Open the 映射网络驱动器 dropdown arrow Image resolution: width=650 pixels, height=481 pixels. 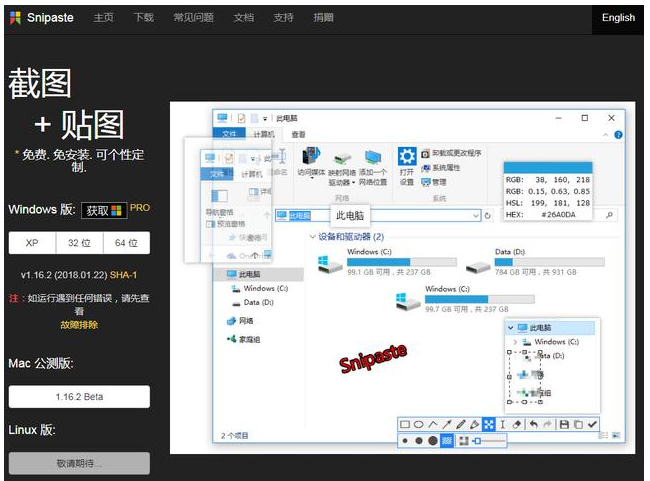353,182
